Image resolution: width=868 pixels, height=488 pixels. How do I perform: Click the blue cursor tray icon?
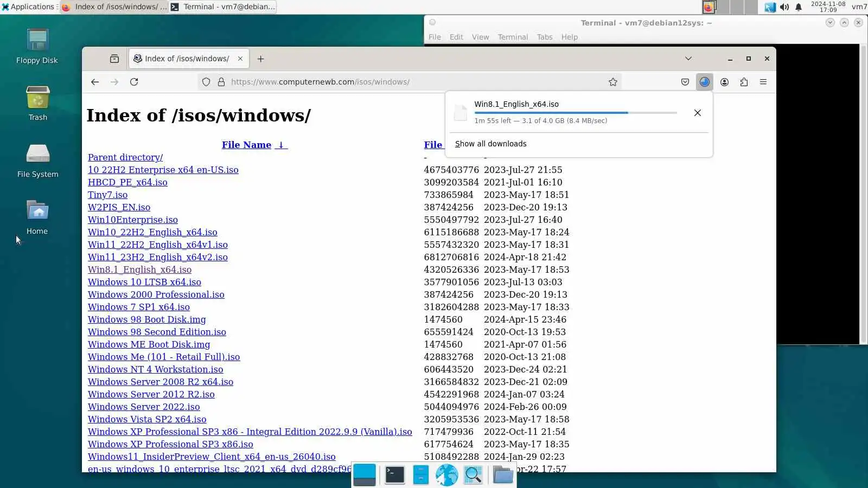[770, 7]
